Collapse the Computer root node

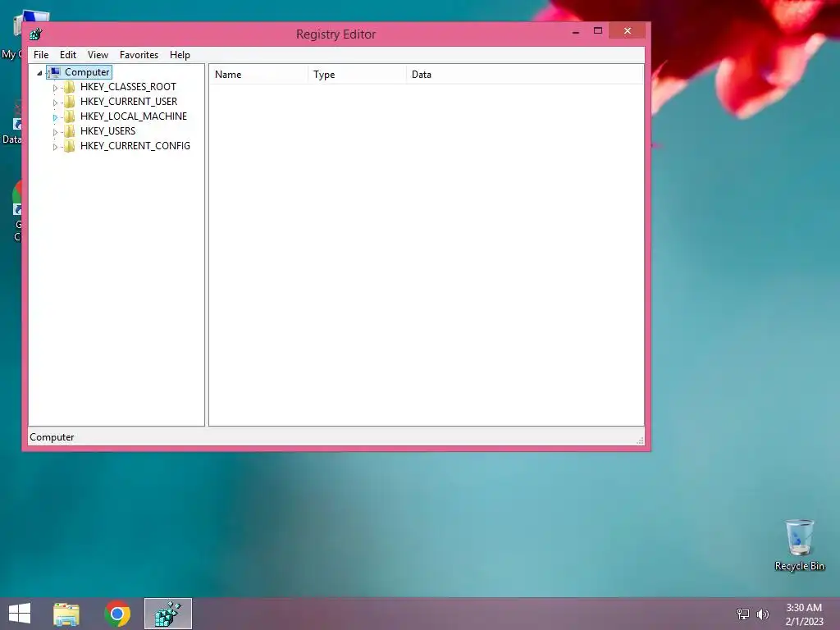(x=39, y=73)
